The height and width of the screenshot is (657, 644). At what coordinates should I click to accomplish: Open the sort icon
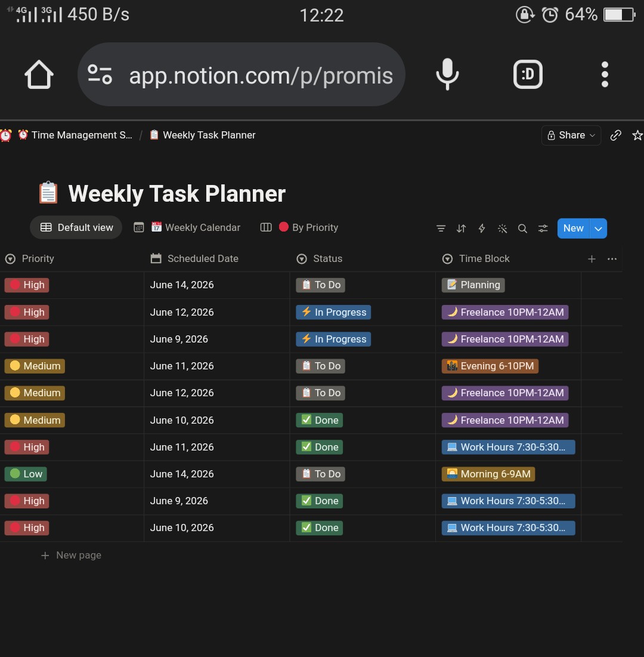[461, 229]
